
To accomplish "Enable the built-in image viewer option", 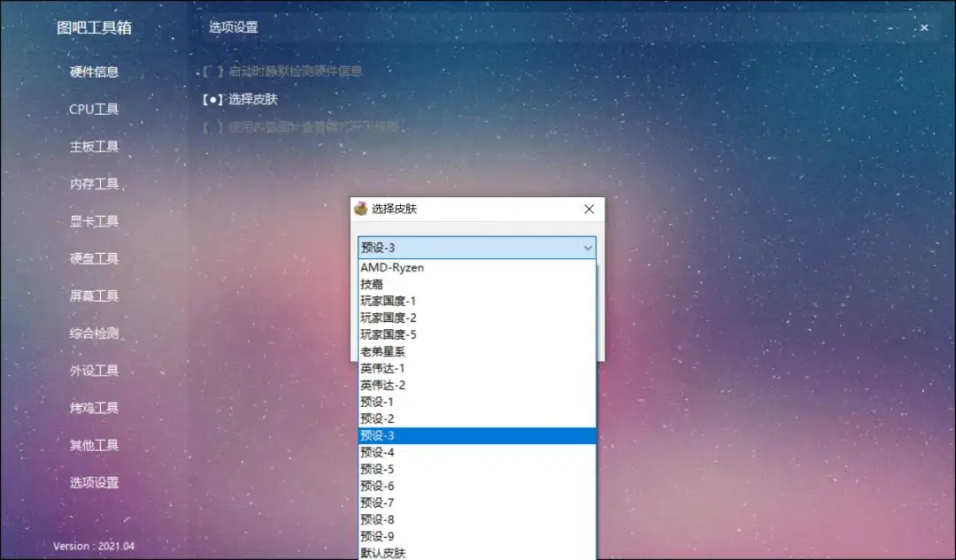I will tap(301, 127).
